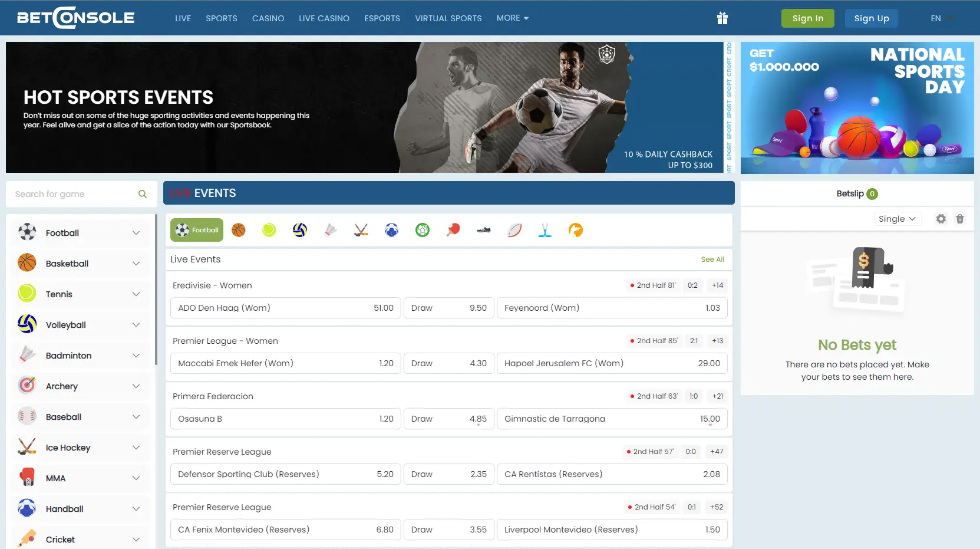View all live events via See All

(712, 259)
